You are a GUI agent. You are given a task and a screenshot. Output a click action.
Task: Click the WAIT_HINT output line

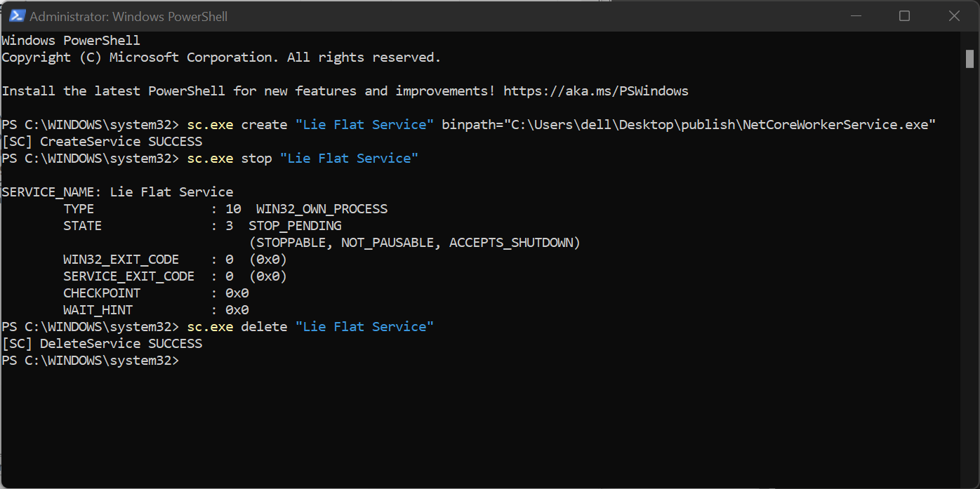point(156,310)
